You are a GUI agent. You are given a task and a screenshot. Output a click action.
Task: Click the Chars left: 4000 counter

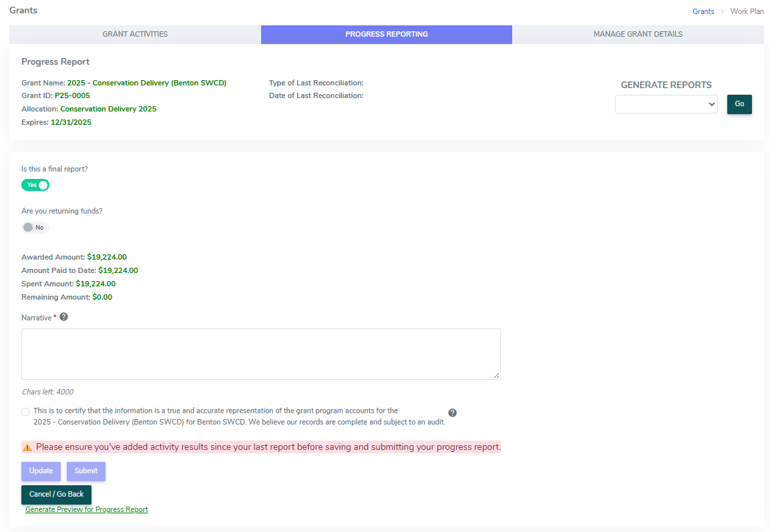pos(47,392)
